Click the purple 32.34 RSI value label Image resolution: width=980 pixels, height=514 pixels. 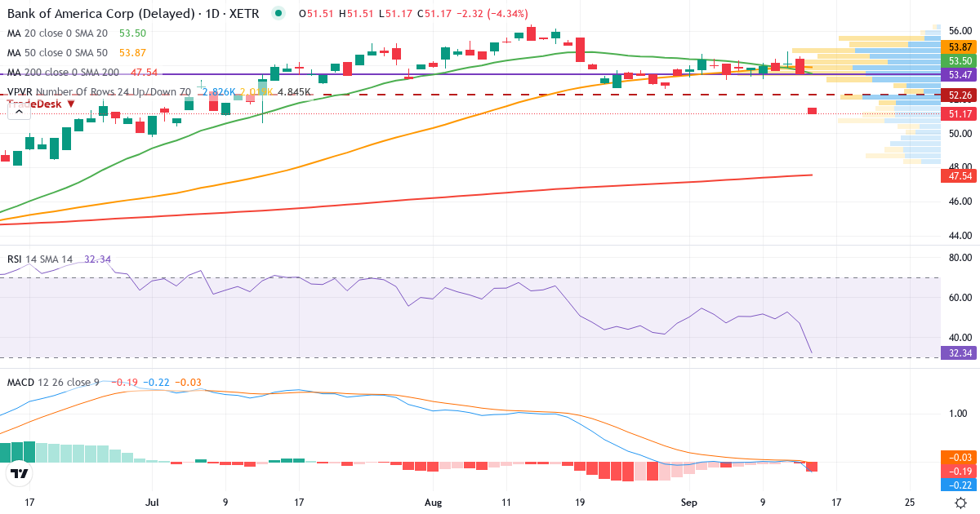tap(960, 353)
